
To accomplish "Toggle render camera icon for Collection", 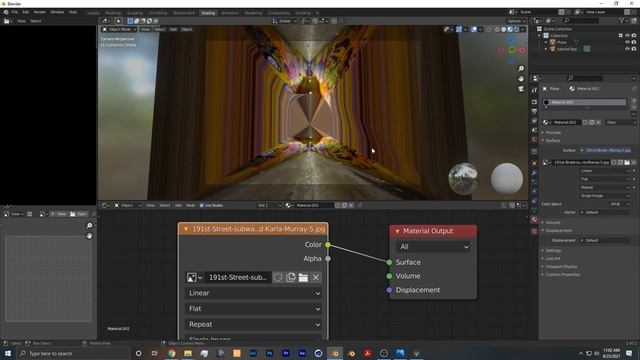I will [634, 36].
